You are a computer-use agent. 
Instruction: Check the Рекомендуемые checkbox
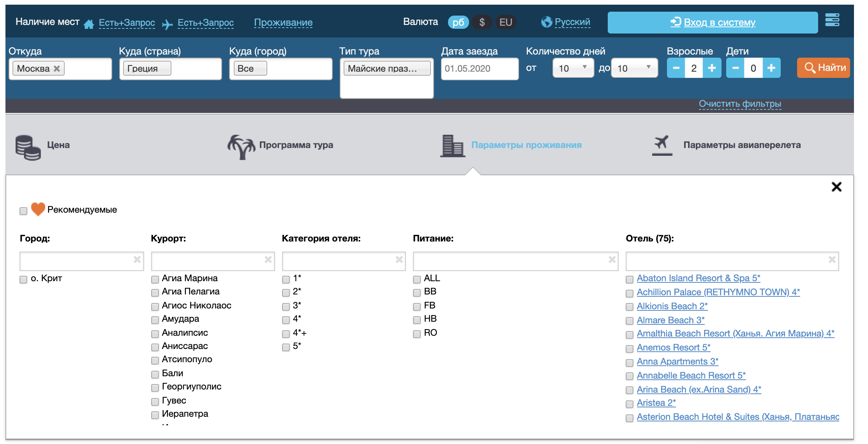[x=23, y=211]
